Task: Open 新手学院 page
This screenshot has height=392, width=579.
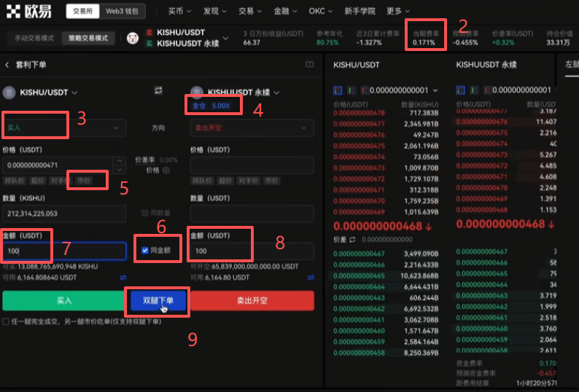Action: coord(360,11)
